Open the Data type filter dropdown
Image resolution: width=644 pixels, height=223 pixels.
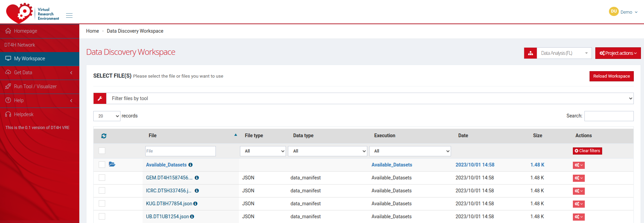327,151
